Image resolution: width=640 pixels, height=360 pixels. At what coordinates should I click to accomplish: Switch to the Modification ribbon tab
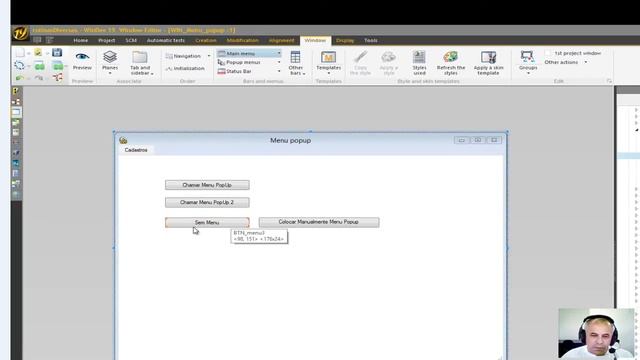(242, 40)
